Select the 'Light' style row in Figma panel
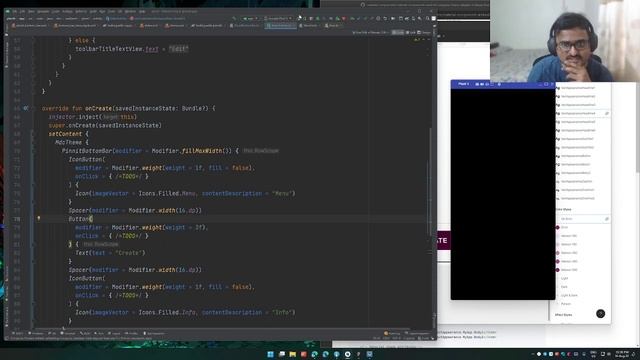 564,278
